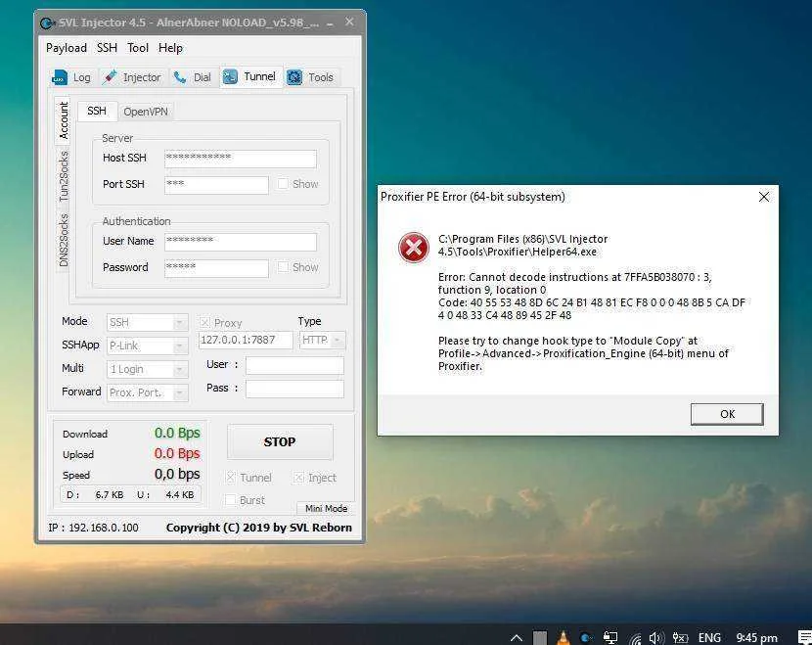Click the VLC cone tray icon
This screenshot has height=645, width=812.
click(x=563, y=637)
